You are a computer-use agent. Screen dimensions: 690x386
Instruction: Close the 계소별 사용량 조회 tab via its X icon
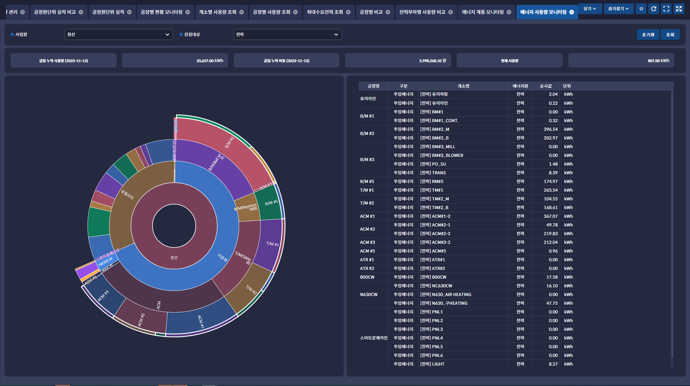[241, 12]
